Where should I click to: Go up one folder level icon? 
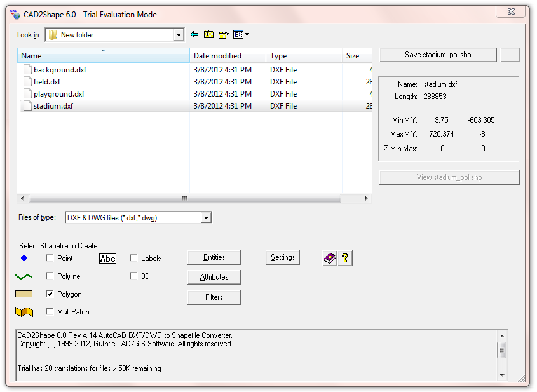(x=208, y=34)
